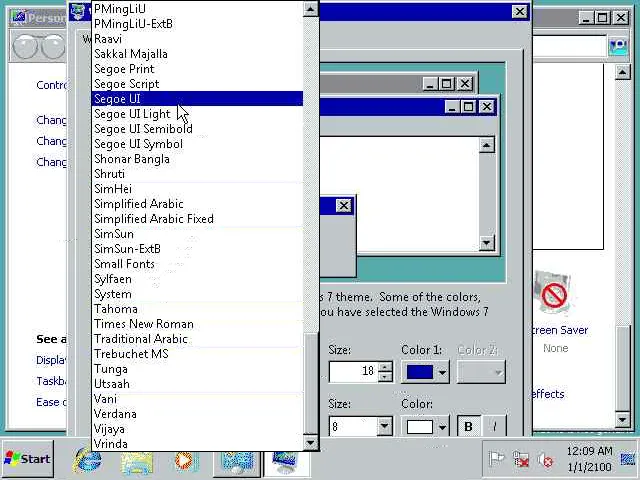Select Segoe Print font
The height and width of the screenshot is (480, 640).
tap(198, 69)
